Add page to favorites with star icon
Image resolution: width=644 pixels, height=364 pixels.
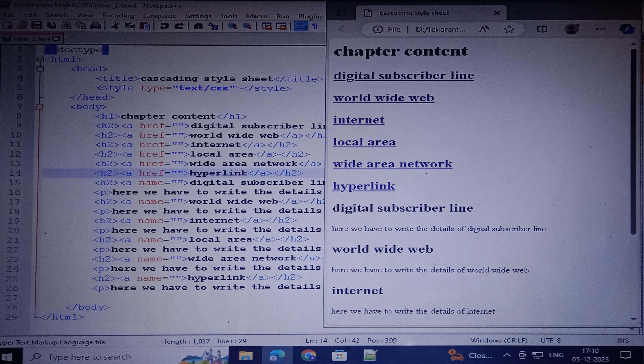click(509, 29)
